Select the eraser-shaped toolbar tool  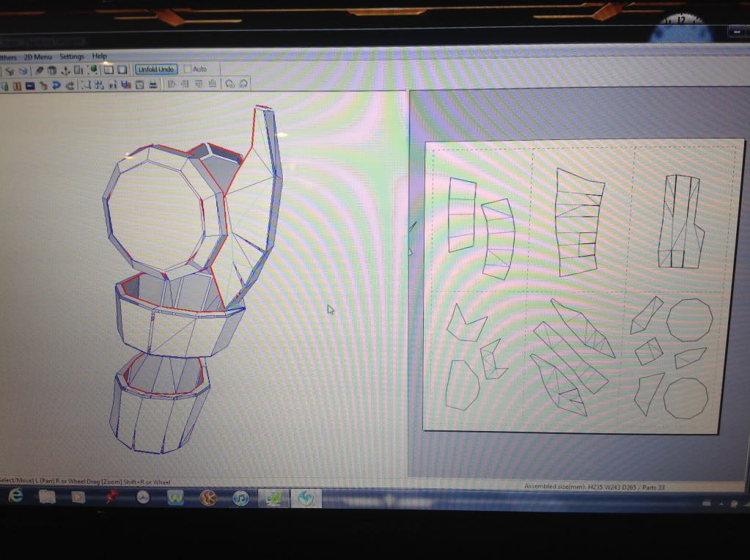pos(39,70)
